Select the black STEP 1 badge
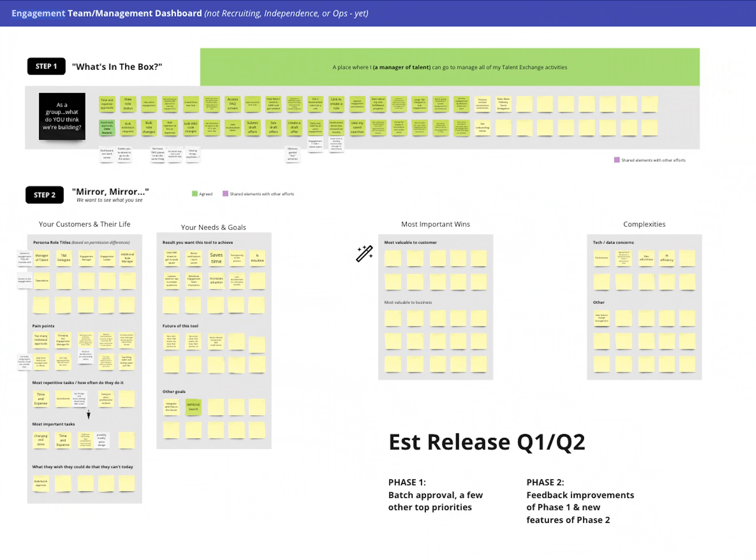The width and height of the screenshot is (756, 560). tap(46, 66)
